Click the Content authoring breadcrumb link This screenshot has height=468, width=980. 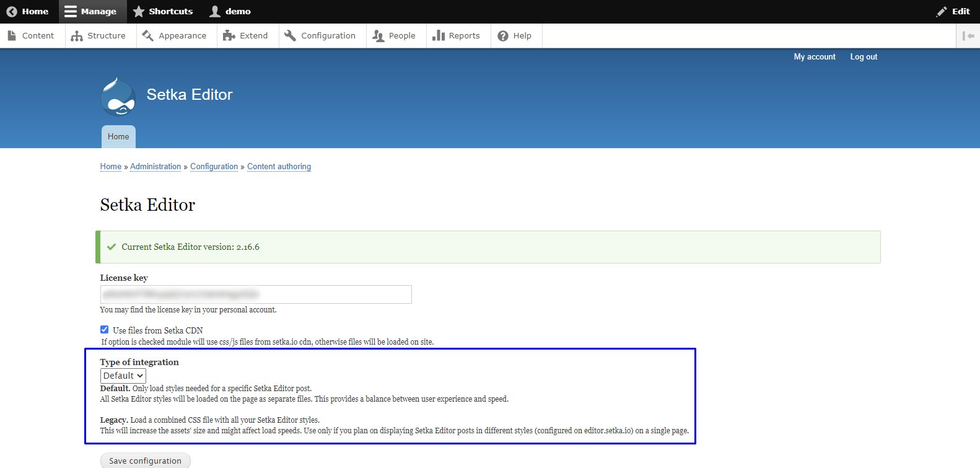click(279, 166)
